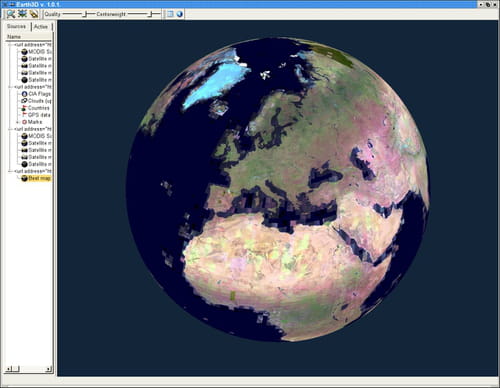Select first MODIS satellite map entry
Image resolution: width=500 pixels, height=388 pixels.
click(36, 52)
